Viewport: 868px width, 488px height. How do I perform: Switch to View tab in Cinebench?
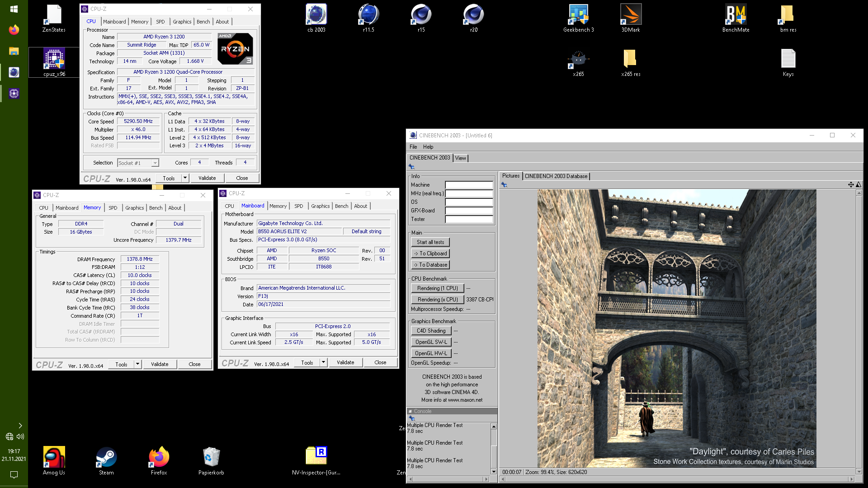tap(461, 158)
